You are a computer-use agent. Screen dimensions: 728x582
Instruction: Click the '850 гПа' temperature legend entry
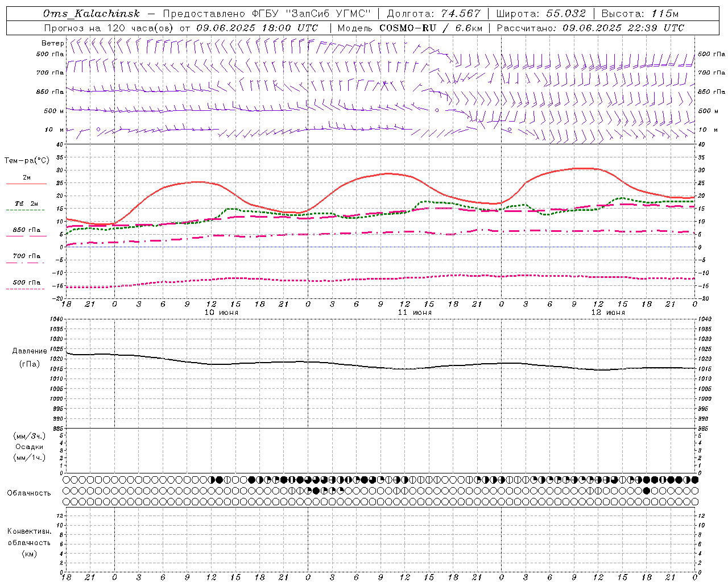26,230
